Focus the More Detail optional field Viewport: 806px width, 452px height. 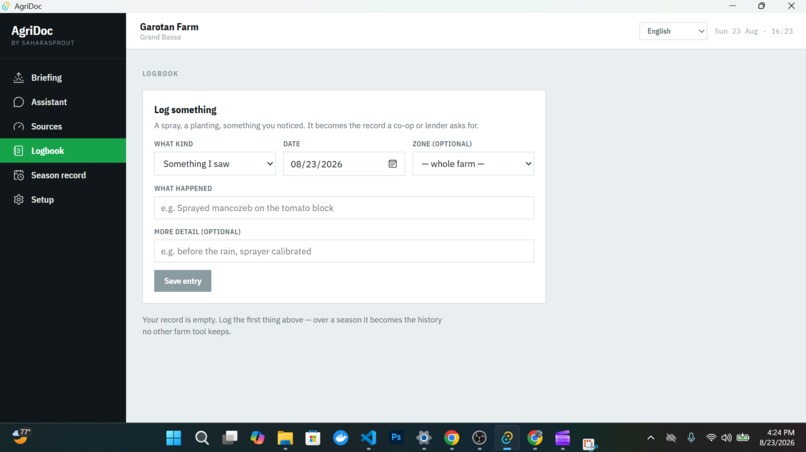(344, 251)
